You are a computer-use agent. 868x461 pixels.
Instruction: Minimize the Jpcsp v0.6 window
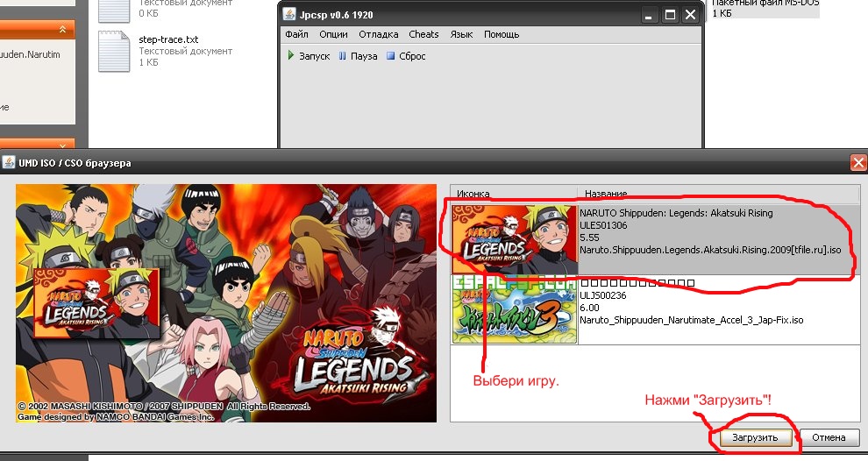point(648,15)
